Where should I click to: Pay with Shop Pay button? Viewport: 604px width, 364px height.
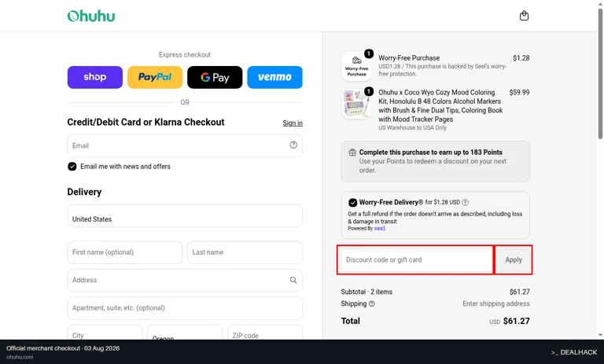[x=94, y=77]
